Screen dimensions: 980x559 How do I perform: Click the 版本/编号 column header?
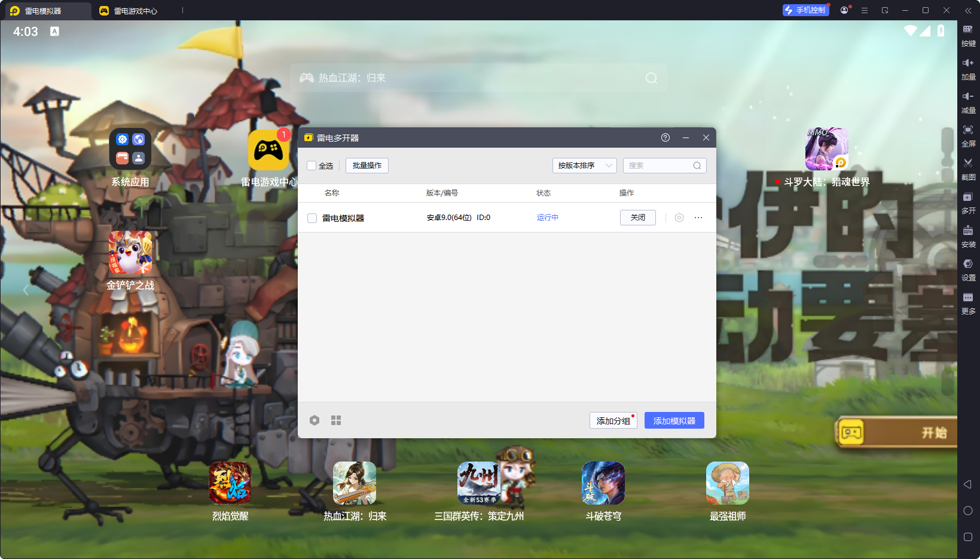pyautogui.click(x=442, y=193)
